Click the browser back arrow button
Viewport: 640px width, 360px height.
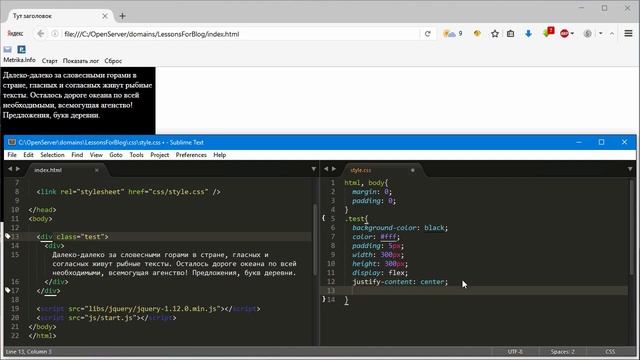(40, 34)
